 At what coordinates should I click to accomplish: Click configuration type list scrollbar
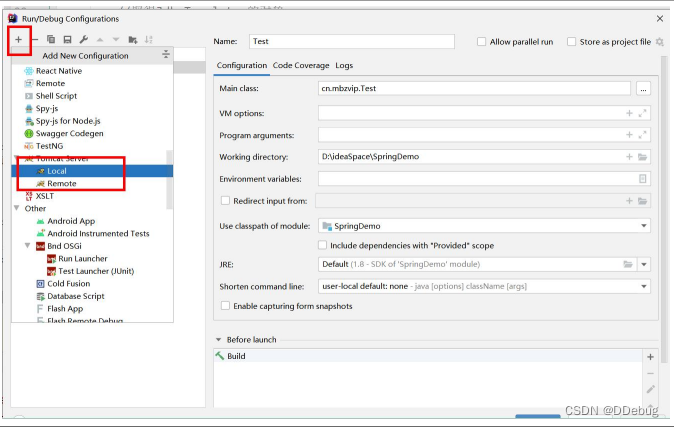pos(169,179)
